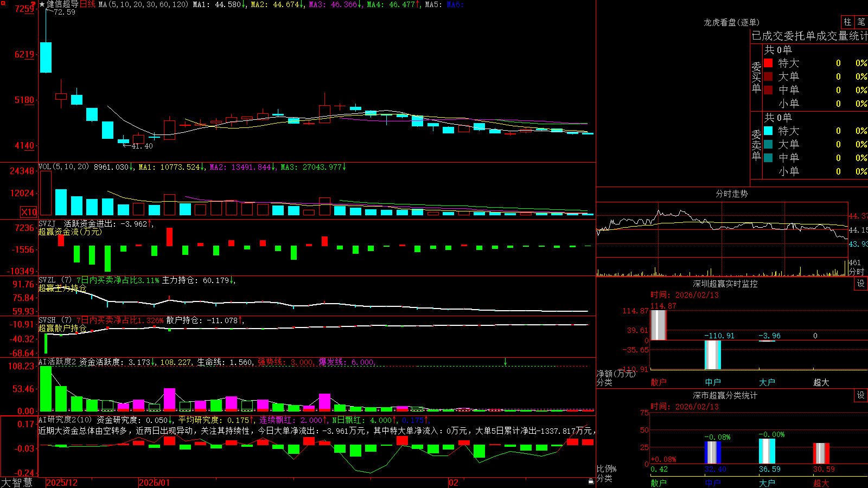Screen dimensions: 868x488
Task: Click the 主力持仓: 60.179 readout
Action: 196,280
